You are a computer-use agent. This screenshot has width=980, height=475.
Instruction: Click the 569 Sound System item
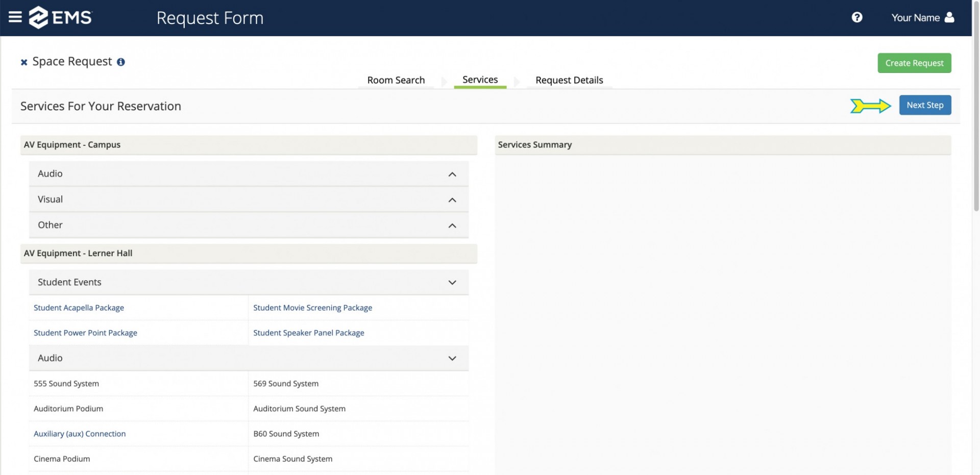(x=286, y=384)
